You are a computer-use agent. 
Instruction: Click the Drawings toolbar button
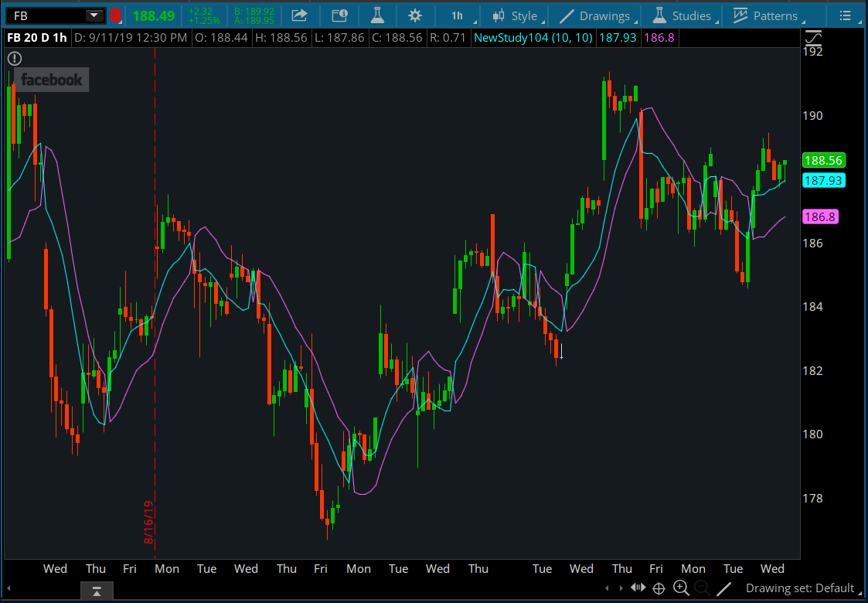(595, 15)
